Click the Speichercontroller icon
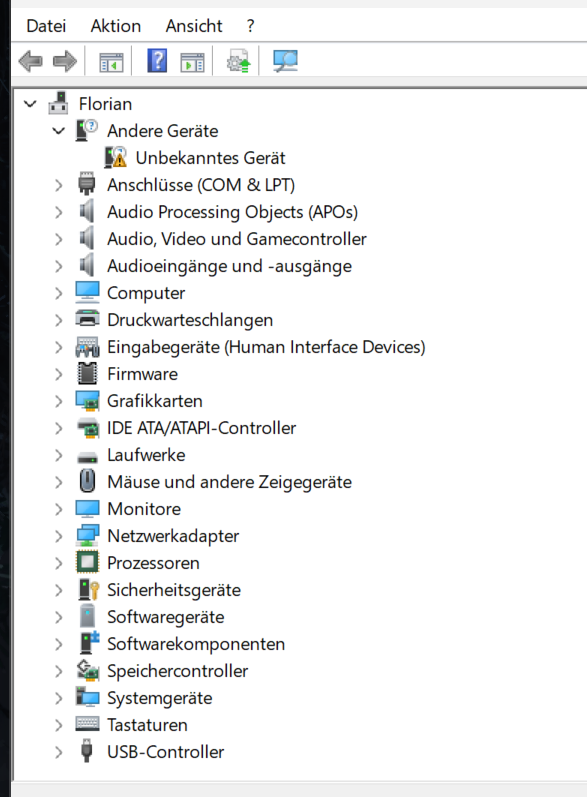This screenshot has width=587, height=797. click(87, 670)
